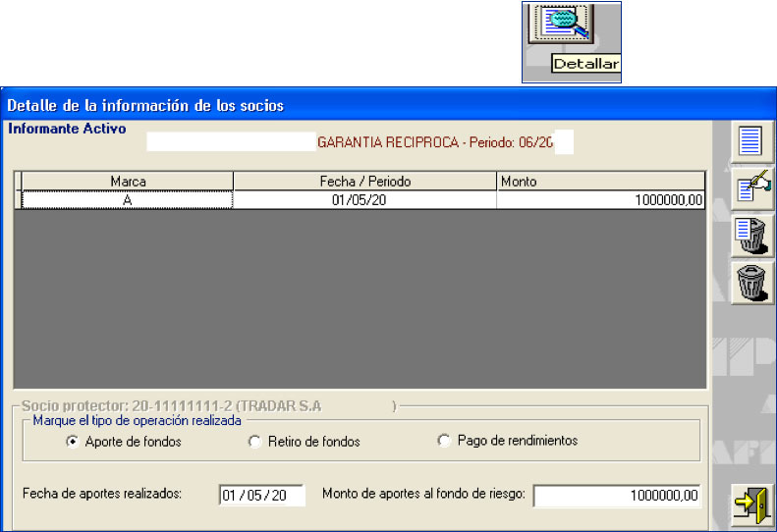
Task: Select Pago de rendimientos radio button
Action: pyautogui.click(x=444, y=441)
